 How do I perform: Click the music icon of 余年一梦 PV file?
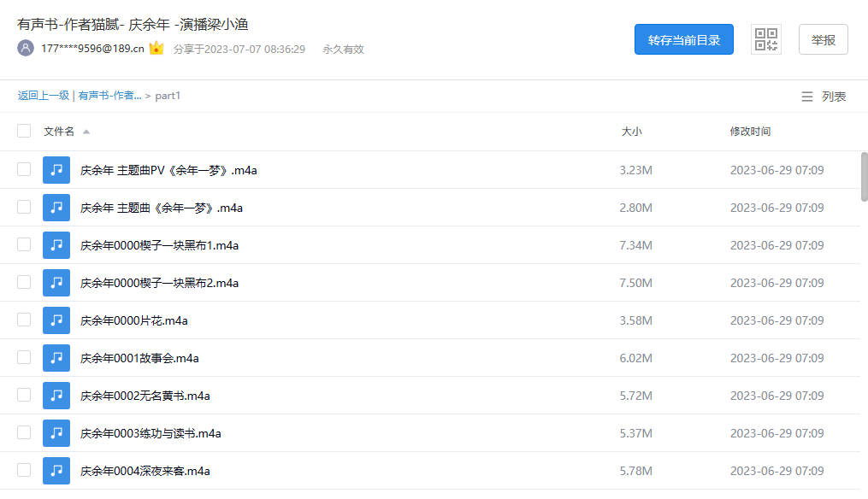(x=56, y=169)
